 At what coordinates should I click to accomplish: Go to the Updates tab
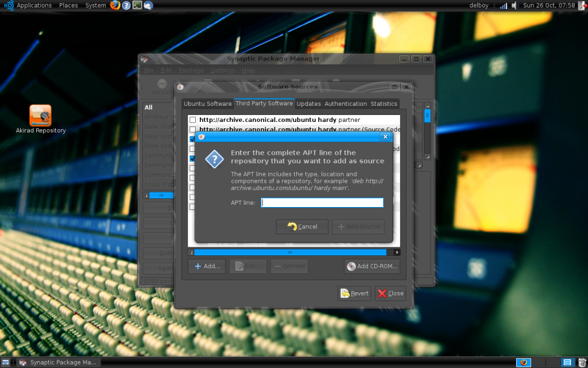click(308, 103)
